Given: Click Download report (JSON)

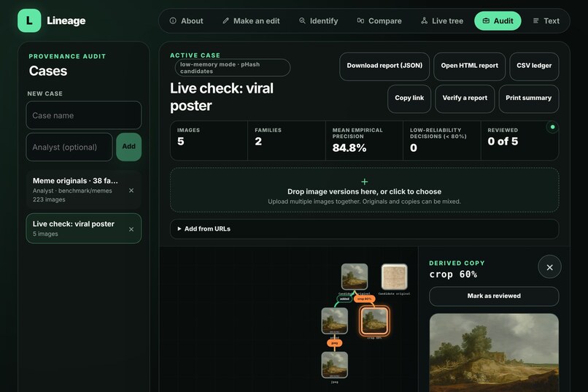Looking at the screenshot, I should (x=384, y=66).
